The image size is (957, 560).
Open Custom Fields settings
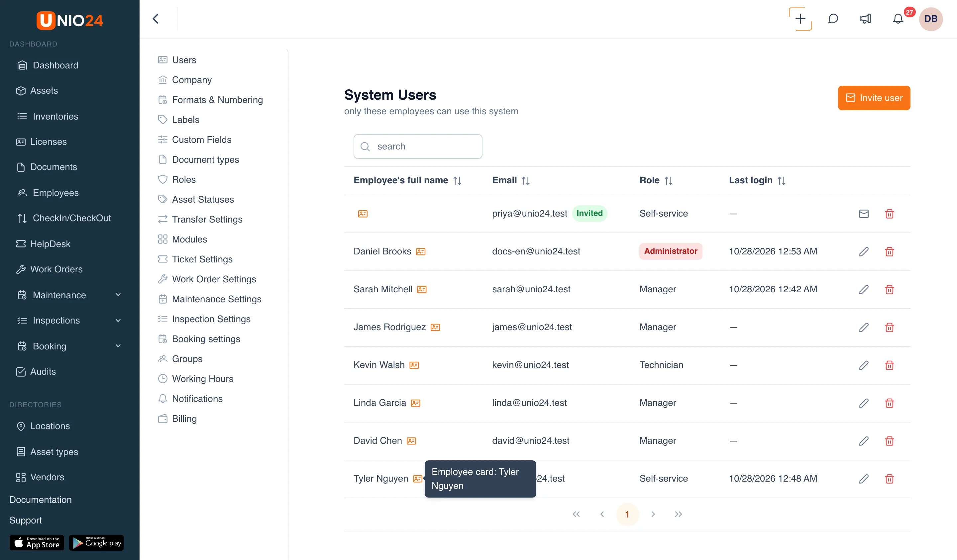pos(194,140)
